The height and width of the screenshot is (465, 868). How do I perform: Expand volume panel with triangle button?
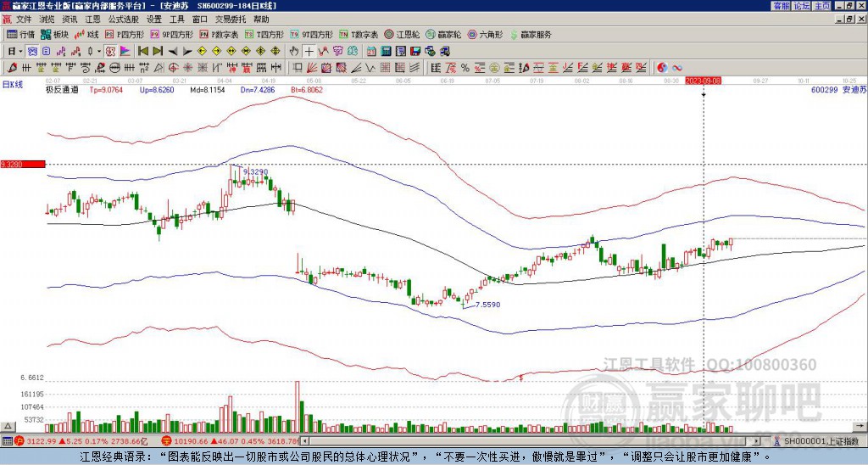pyautogui.click(x=8, y=426)
